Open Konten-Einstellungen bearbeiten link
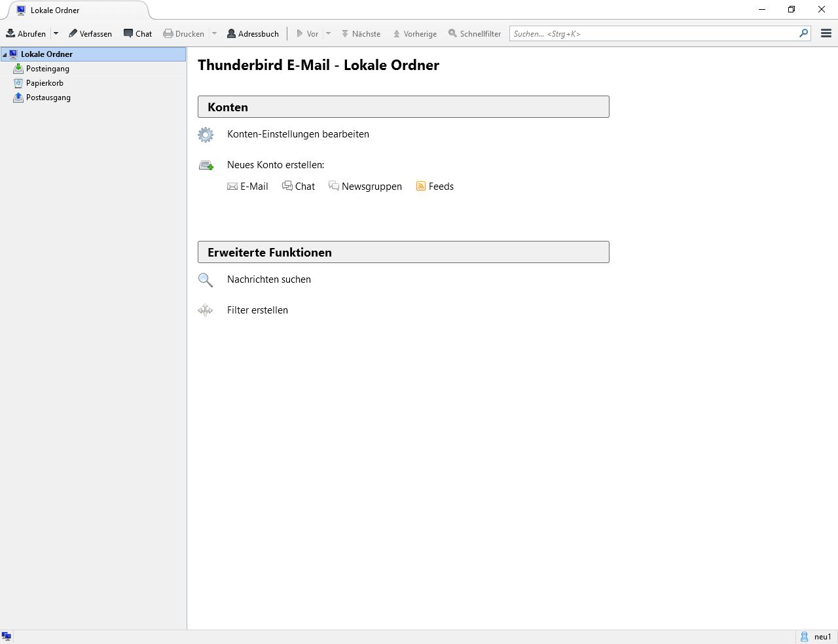 pyautogui.click(x=298, y=134)
